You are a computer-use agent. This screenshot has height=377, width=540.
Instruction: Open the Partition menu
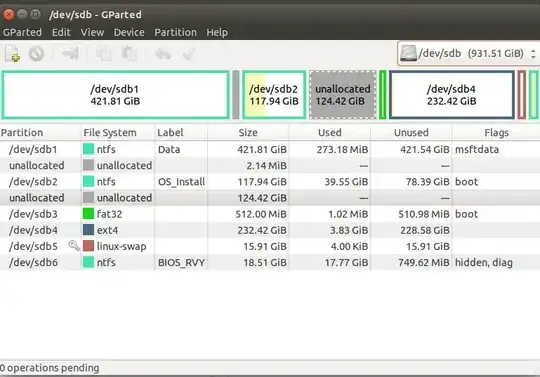(175, 32)
